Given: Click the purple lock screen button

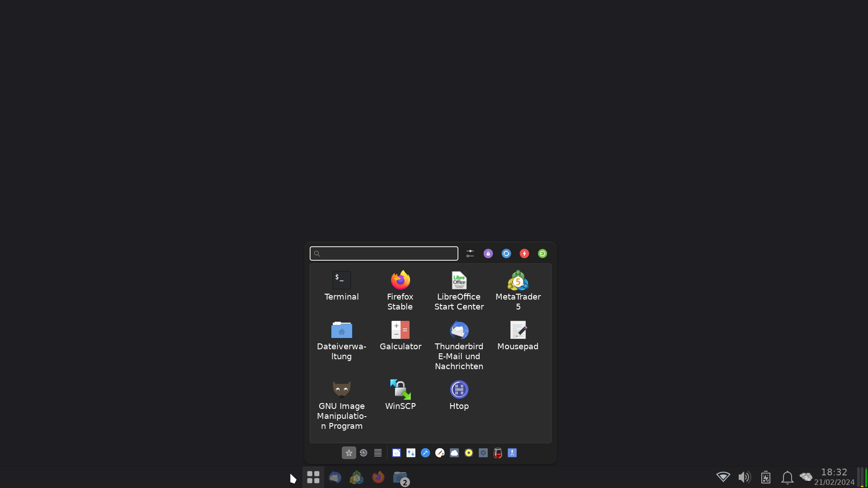Looking at the screenshot, I should [488, 253].
